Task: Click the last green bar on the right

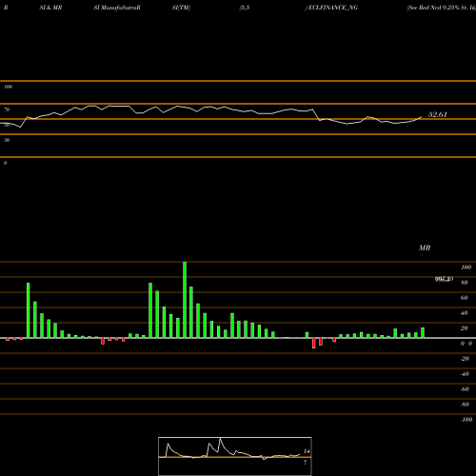Action: coord(423,333)
